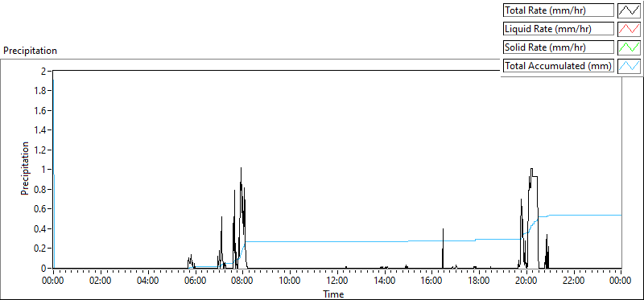The height and width of the screenshot is (300, 644).
Task: Click the 12:00 time axis tick label
Action: point(337,282)
